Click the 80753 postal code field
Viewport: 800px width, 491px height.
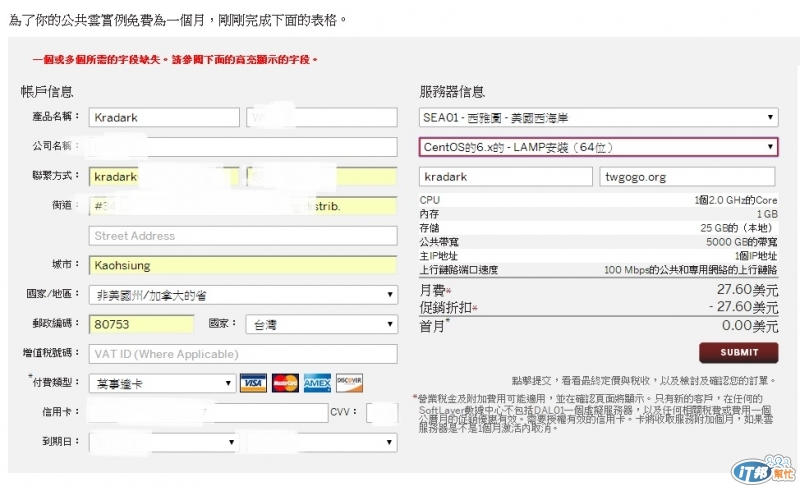(141, 325)
